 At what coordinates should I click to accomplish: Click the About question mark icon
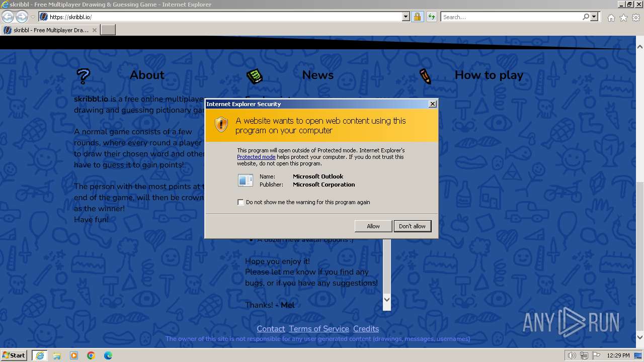[x=83, y=76]
